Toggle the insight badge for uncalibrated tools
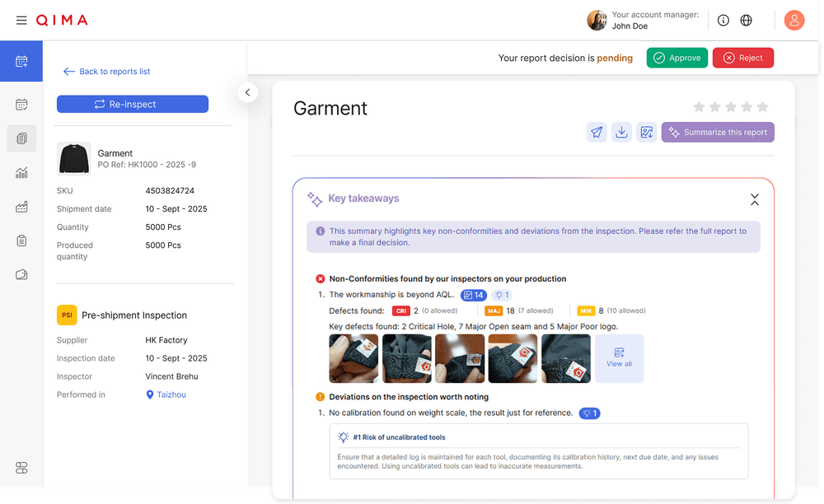The image size is (824, 504). click(x=589, y=413)
